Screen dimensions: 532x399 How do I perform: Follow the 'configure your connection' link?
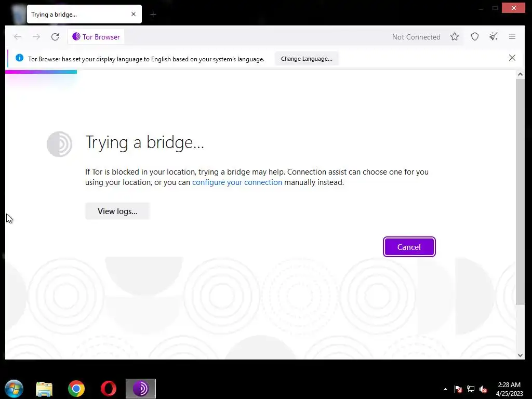[x=237, y=182]
